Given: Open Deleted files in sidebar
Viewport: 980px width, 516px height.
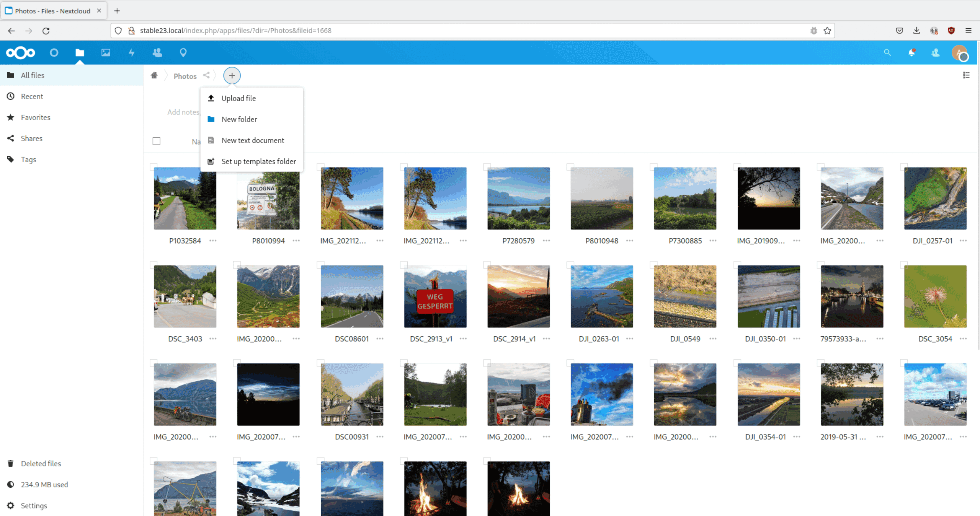Looking at the screenshot, I should [41, 464].
